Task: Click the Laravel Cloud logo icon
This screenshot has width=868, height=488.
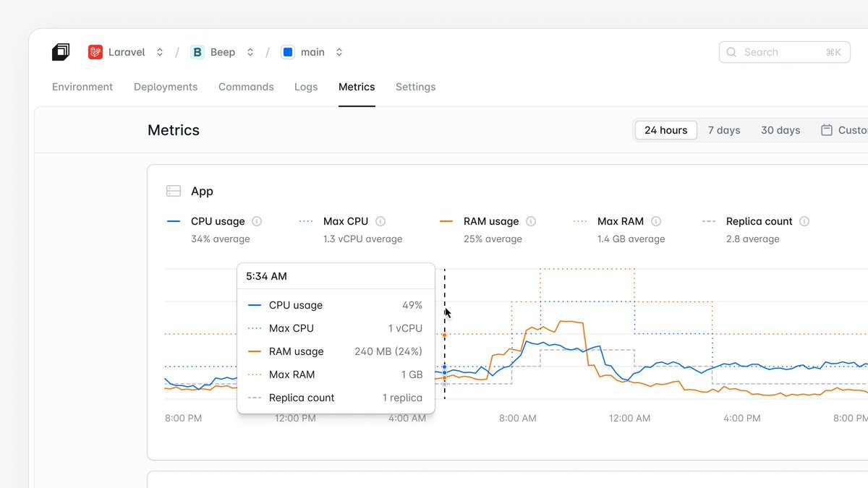Action: (61, 52)
